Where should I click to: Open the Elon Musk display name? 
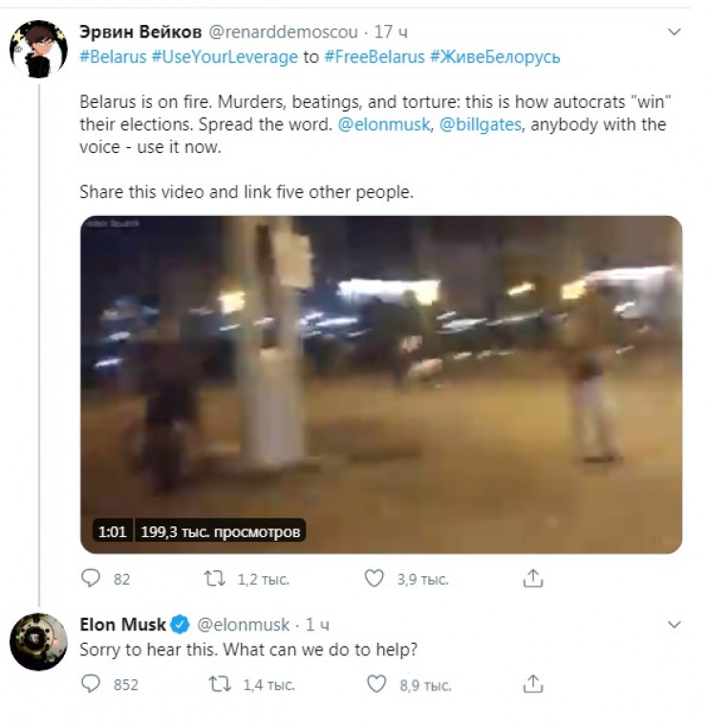(122, 625)
